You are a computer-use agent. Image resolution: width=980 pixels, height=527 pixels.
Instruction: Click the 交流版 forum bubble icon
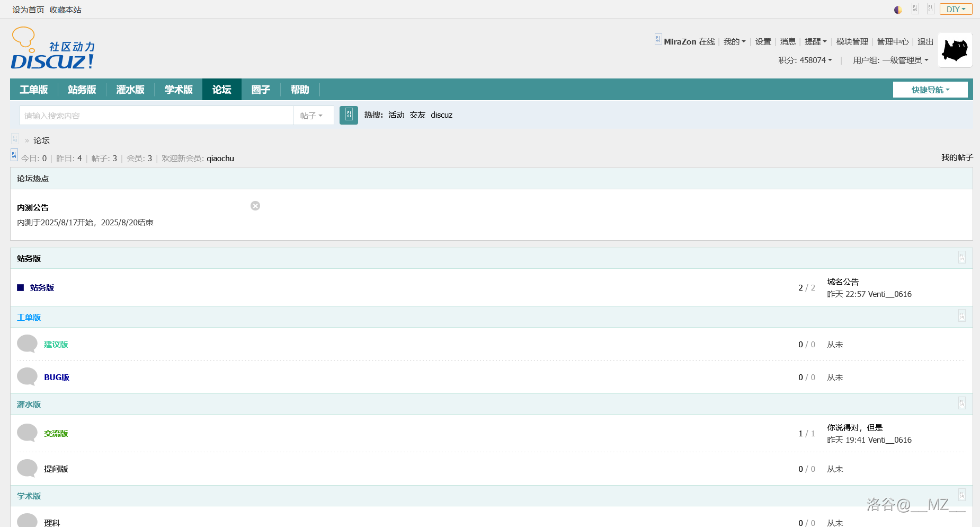pos(27,433)
